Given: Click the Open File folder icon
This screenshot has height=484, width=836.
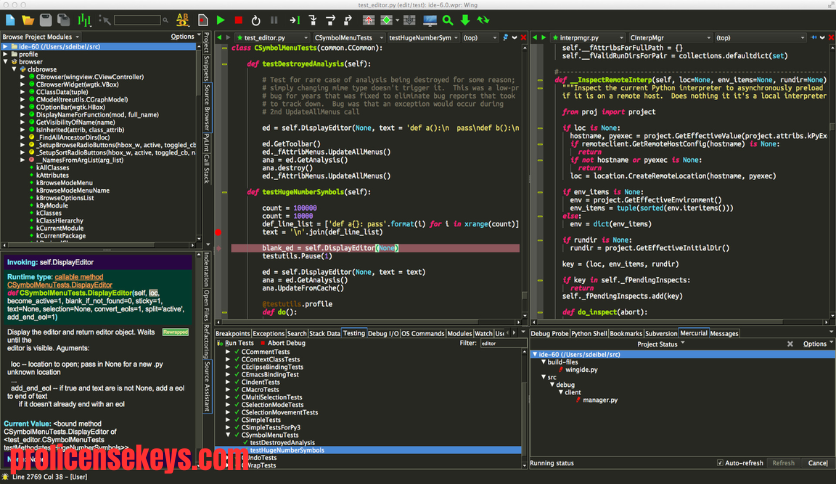Looking at the screenshot, I should (x=28, y=20).
